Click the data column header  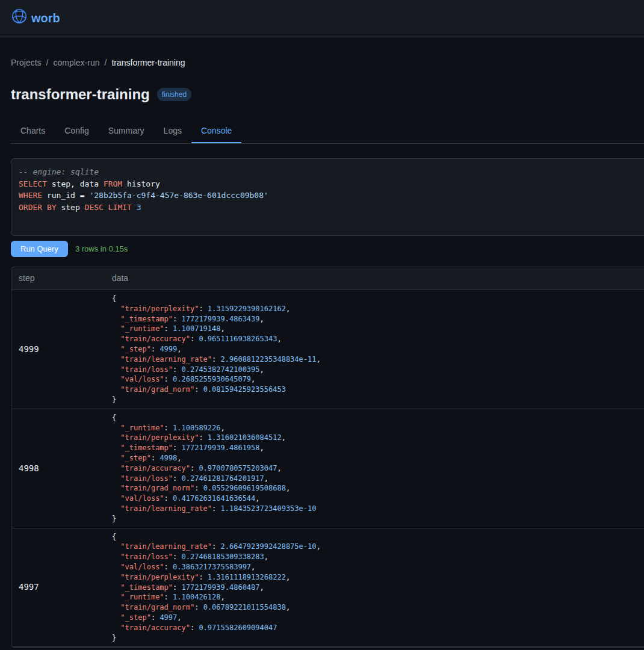point(120,278)
